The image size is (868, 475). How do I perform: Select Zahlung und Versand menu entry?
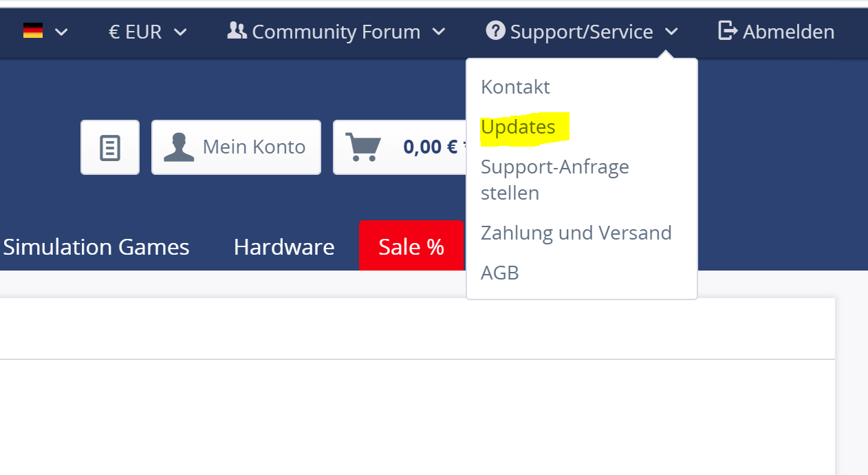pyautogui.click(x=576, y=233)
